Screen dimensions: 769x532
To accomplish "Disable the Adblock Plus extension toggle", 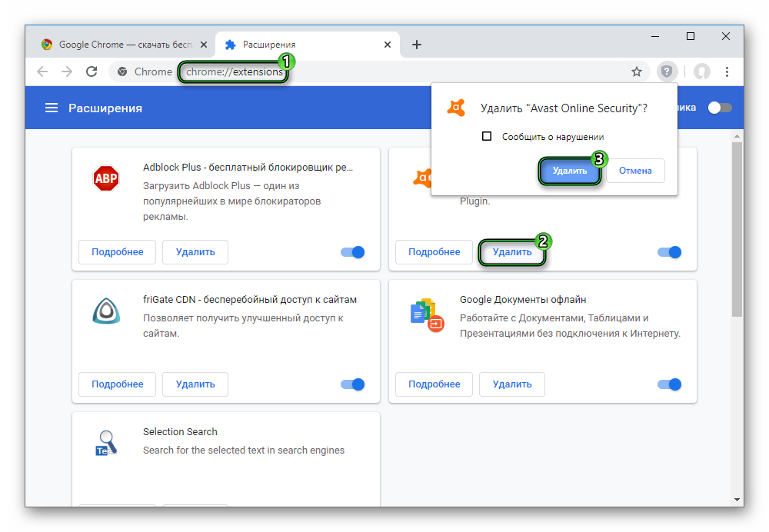I will (x=353, y=252).
